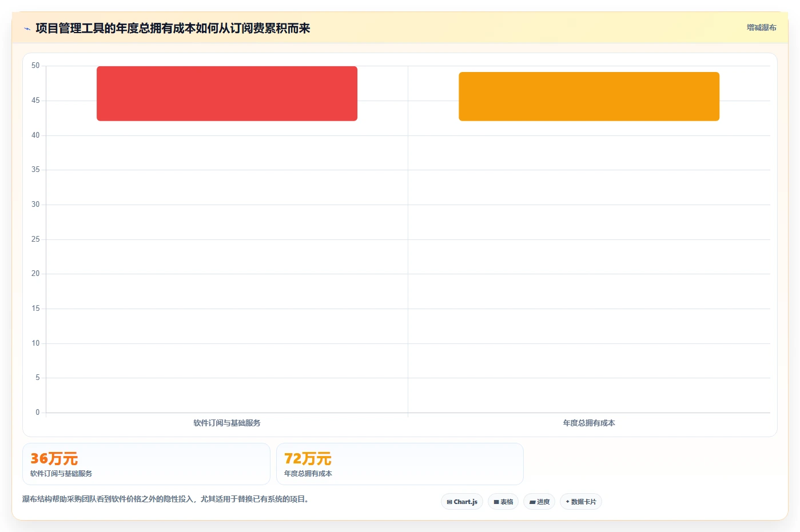The width and height of the screenshot is (800, 532).
Task: Open the 72万元 data card
Action: tap(400, 464)
